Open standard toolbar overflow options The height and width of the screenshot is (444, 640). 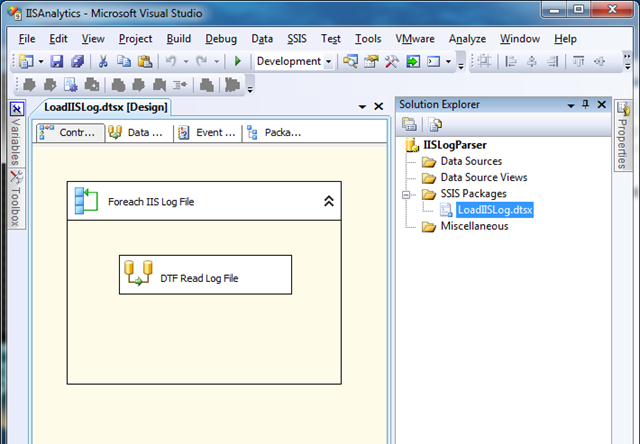point(461,66)
